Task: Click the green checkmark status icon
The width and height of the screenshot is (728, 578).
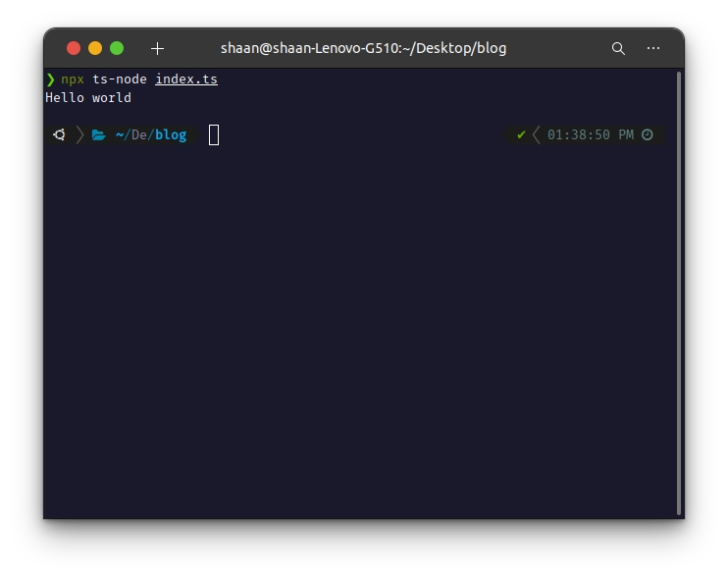Action: point(521,134)
